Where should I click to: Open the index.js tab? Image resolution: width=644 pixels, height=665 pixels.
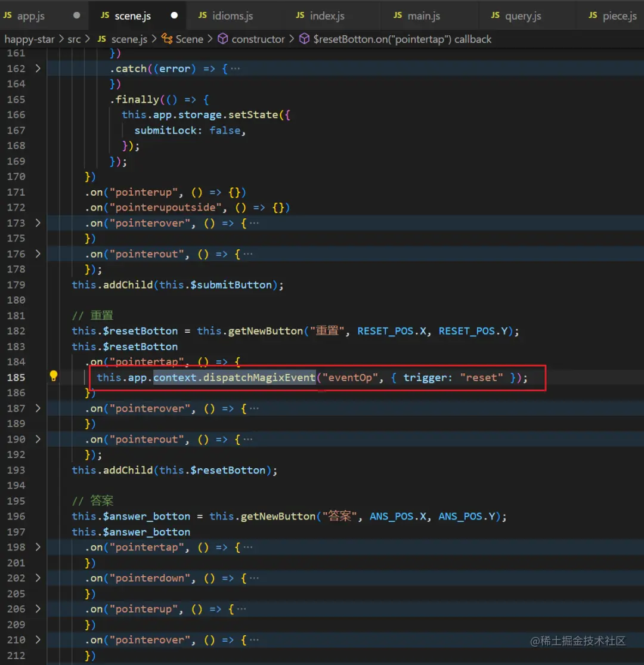327,16
